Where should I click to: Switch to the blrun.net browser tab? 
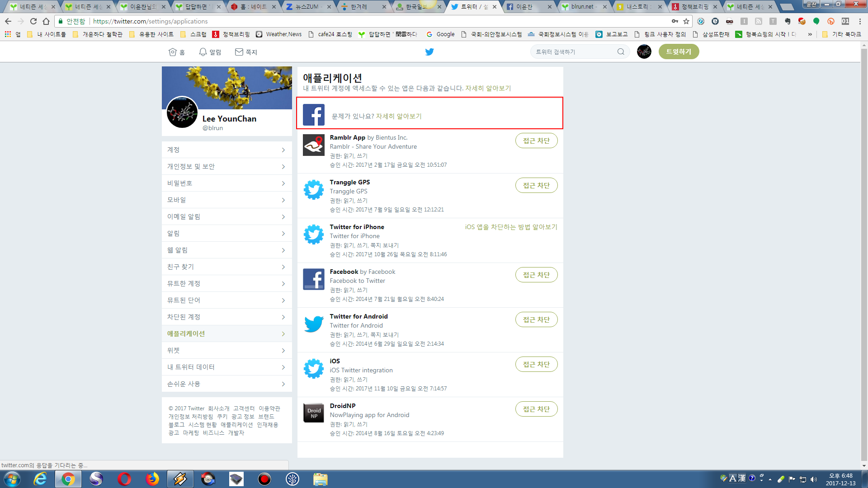coord(583,6)
